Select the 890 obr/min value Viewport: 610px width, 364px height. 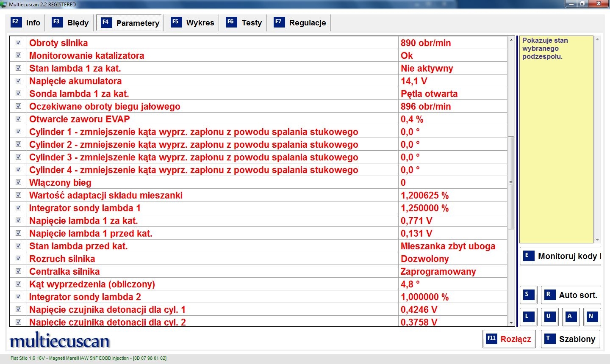tap(426, 43)
